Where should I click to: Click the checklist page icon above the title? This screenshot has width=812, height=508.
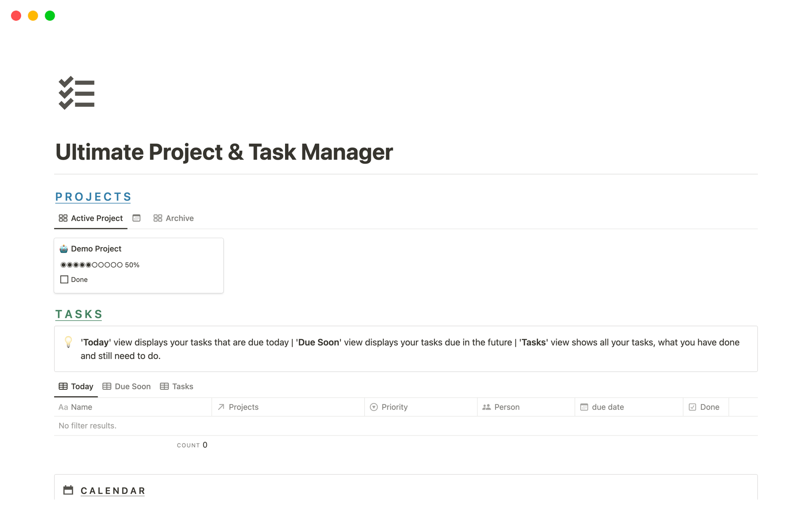click(77, 93)
